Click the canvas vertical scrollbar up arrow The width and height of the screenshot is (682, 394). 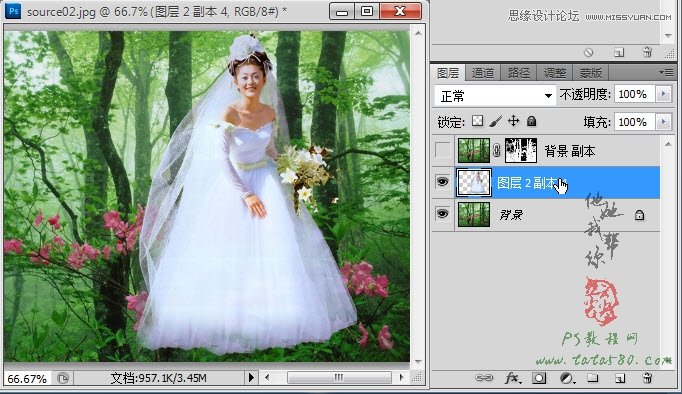418,33
